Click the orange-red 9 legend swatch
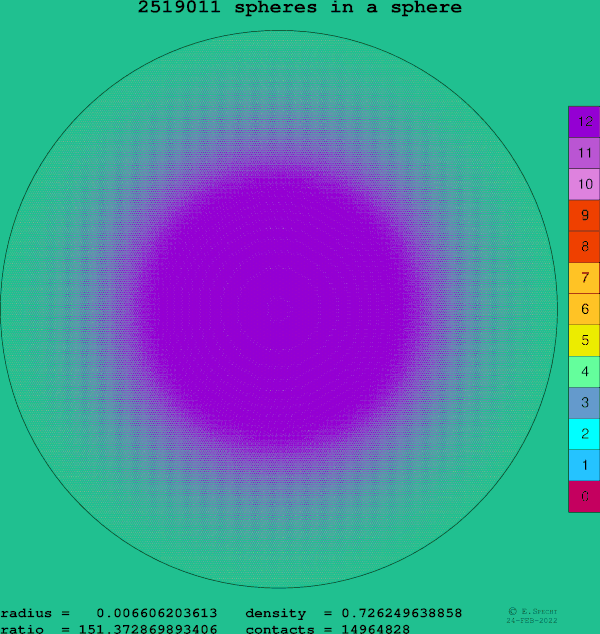 [x=584, y=216]
